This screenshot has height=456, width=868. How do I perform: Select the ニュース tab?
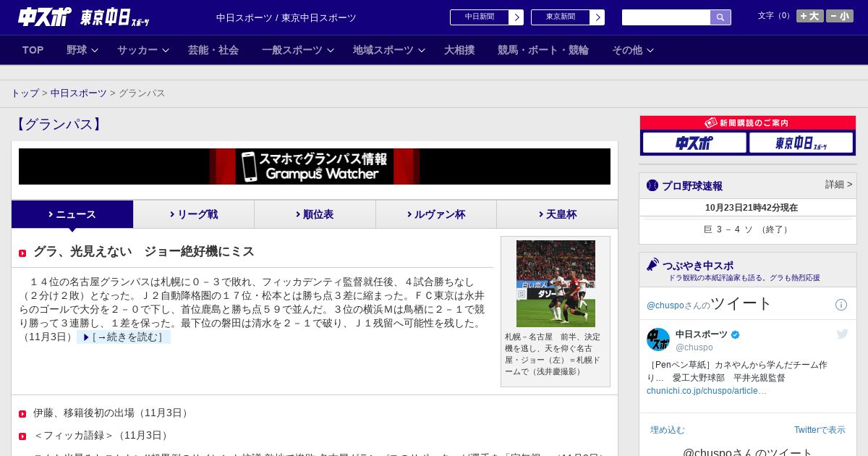pyautogui.click(x=72, y=214)
